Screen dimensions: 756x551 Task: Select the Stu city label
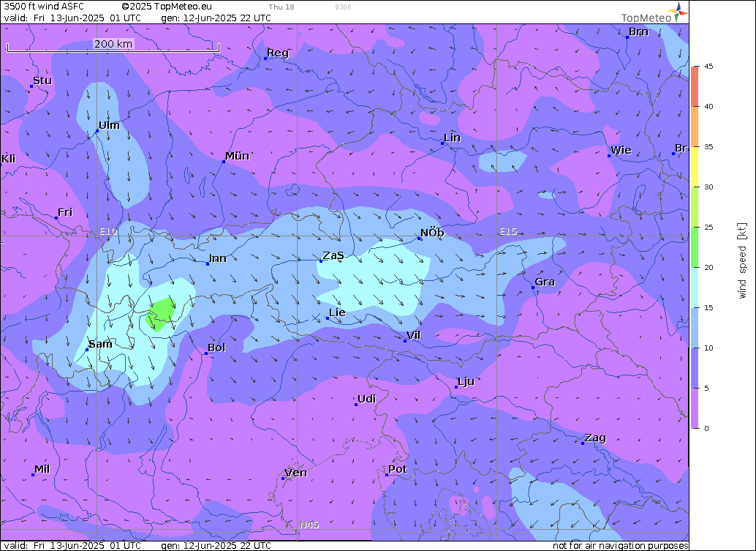tap(42, 80)
